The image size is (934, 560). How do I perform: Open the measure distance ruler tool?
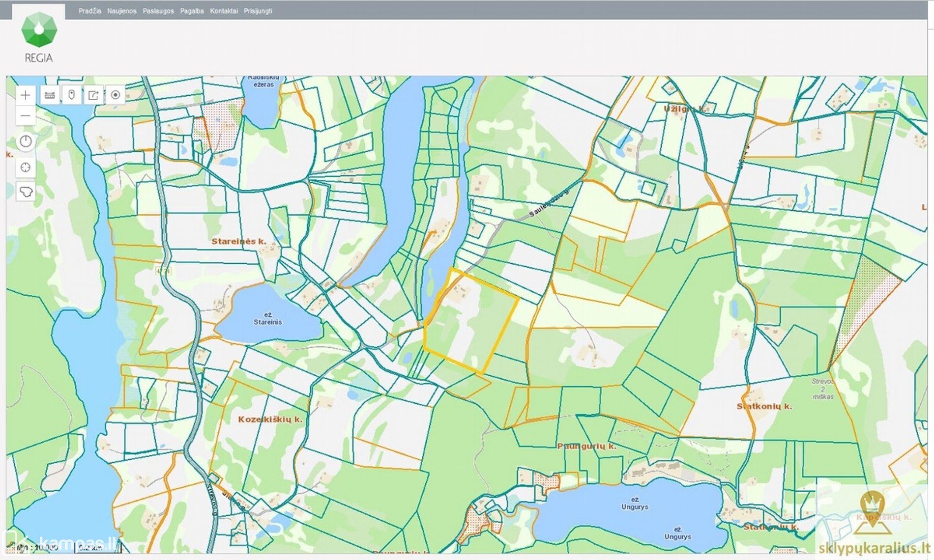click(x=50, y=95)
